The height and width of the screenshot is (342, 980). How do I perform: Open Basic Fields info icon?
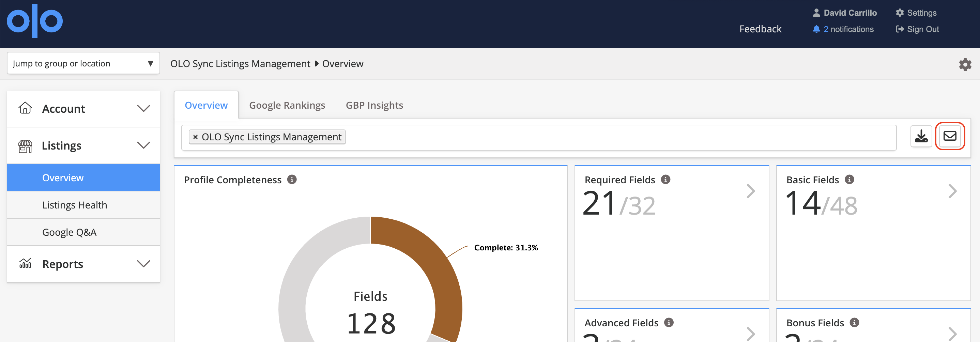click(x=849, y=179)
